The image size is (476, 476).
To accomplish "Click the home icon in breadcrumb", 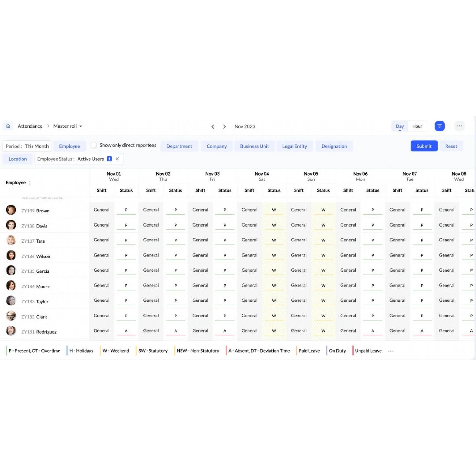I will [x=8, y=126].
